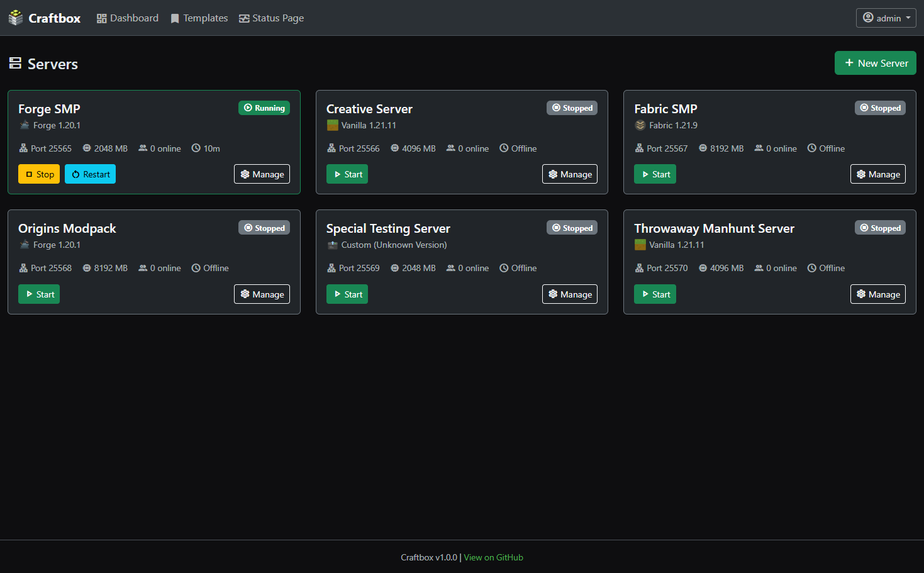This screenshot has width=924, height=573.
Task: Click the clock icon beside Offline on Fabric SMP
Action: [x=812, y=148]
